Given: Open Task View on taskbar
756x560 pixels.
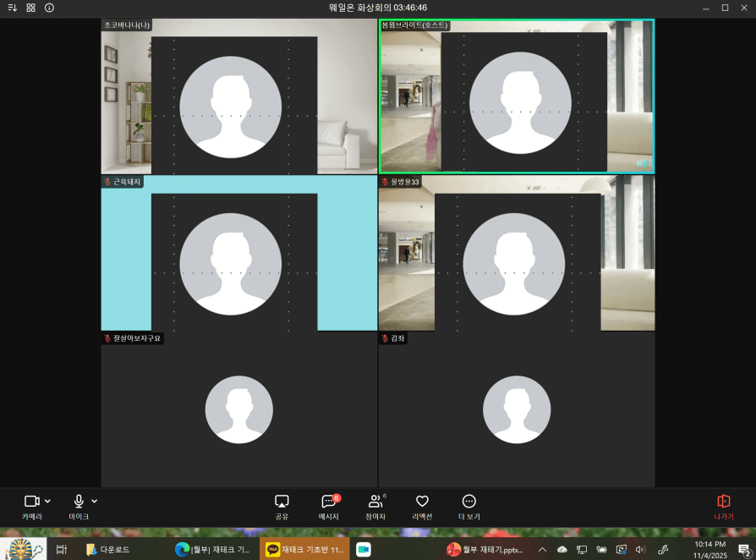Looking at the screenshot, I should point(61,549).
